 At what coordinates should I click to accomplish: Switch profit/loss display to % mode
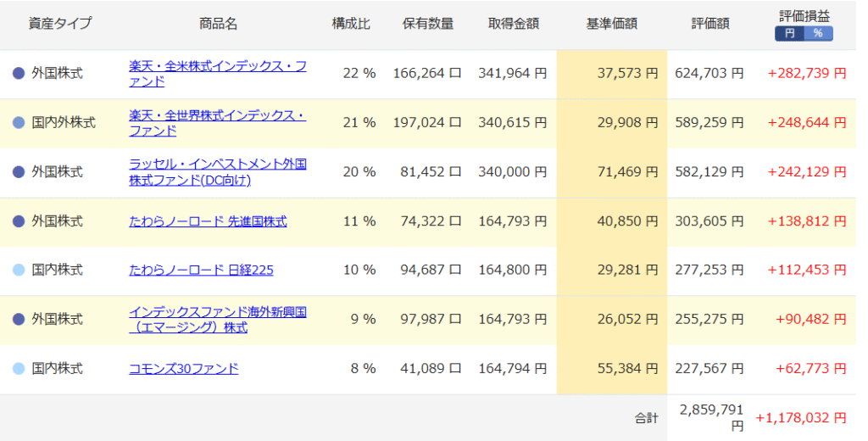click(x=818, y=33)
